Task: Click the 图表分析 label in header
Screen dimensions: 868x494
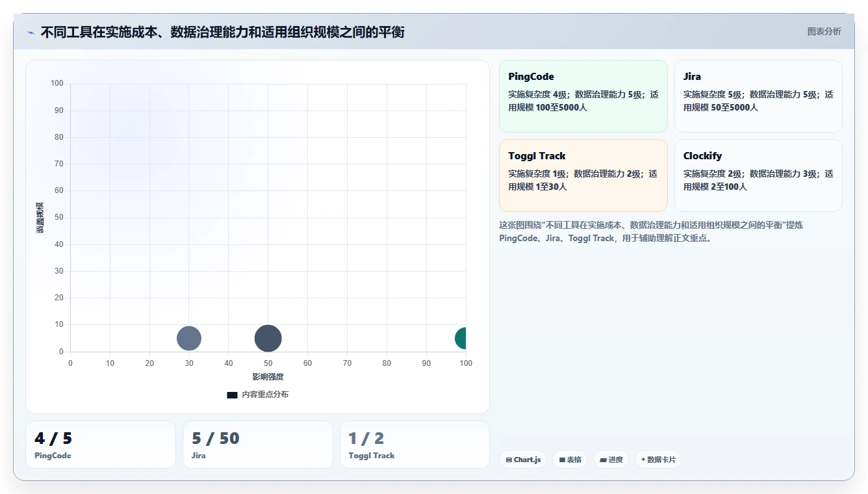Action: [824, 31]
